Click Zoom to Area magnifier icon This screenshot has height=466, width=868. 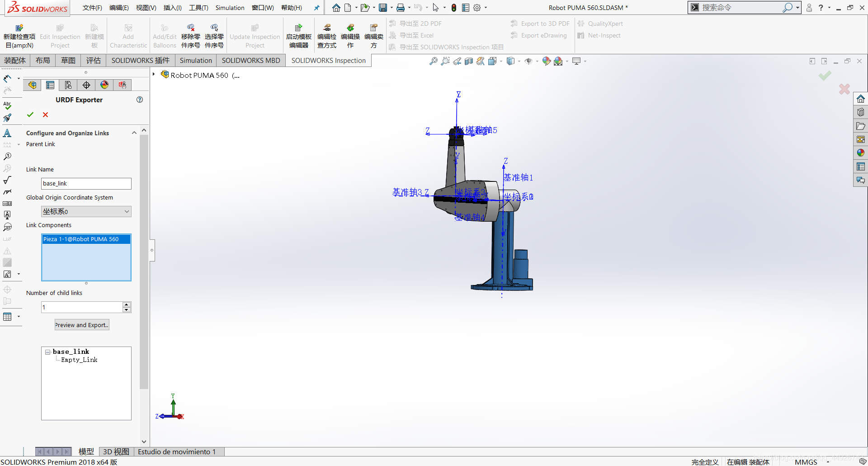pos(445,61)
